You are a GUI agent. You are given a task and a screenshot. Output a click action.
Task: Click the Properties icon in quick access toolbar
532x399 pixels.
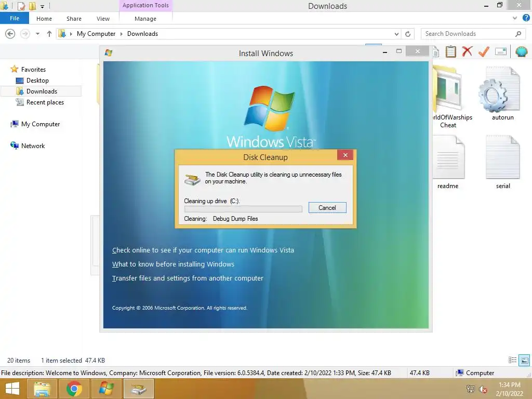click(x=21, y=6)
